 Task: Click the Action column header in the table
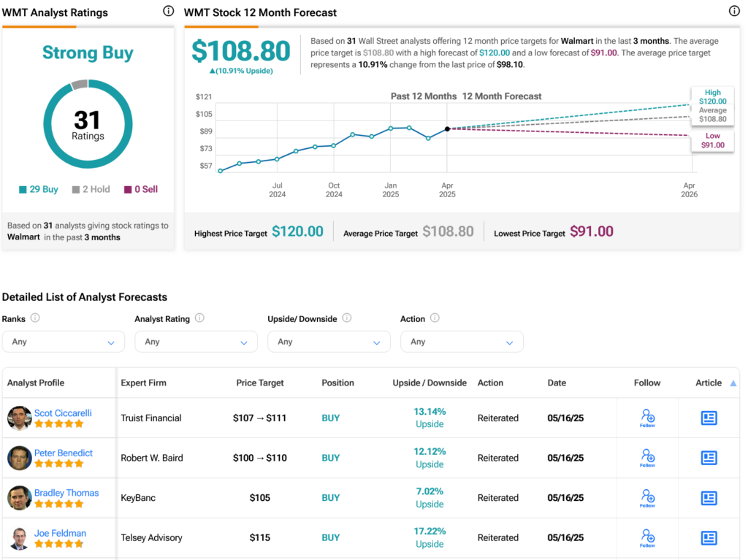[490, 383]
